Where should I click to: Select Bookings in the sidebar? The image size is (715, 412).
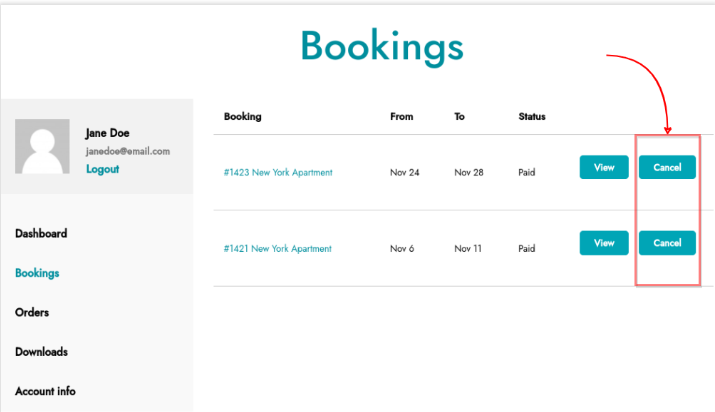(x=37, y=273)
